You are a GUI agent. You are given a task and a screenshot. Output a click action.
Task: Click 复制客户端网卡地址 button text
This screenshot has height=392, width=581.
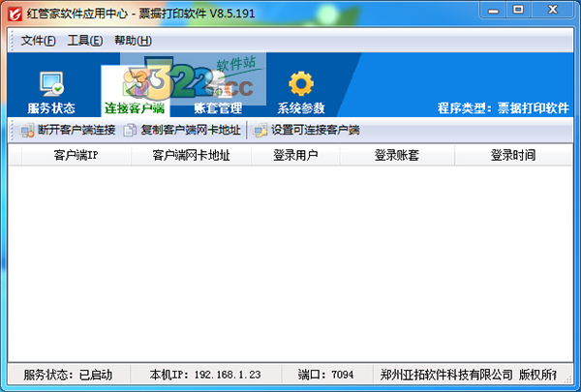[191, 130]
